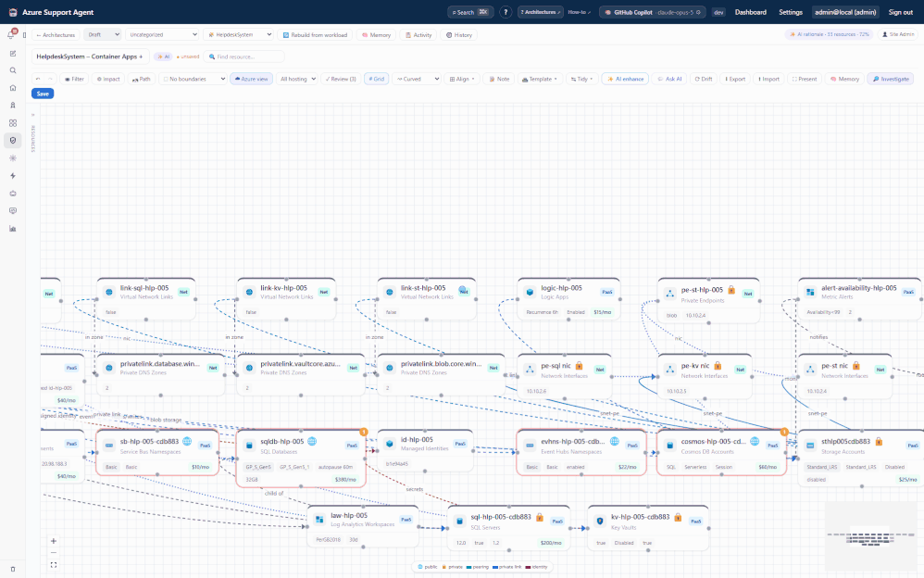This screenshot has height=578, width=924.
Task: Click the edit/compose icon in sidebar
Action: 13,53
